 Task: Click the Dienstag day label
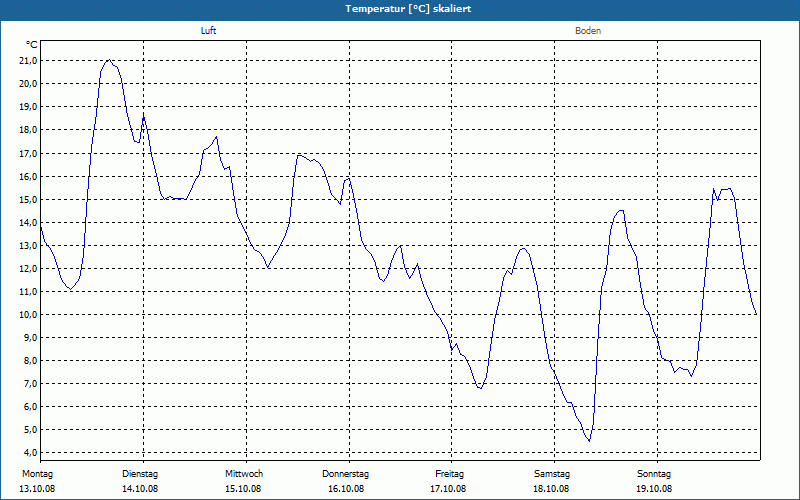click(x=140, y=474)
